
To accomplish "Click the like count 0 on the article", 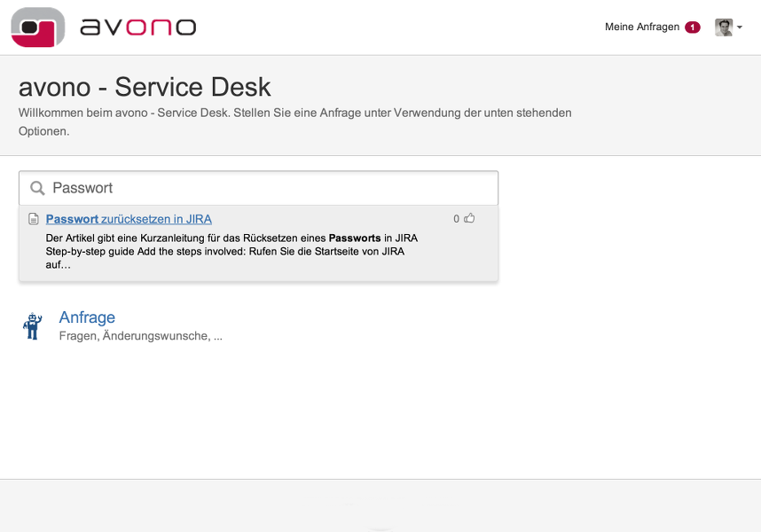I will [x=456, y=219].
